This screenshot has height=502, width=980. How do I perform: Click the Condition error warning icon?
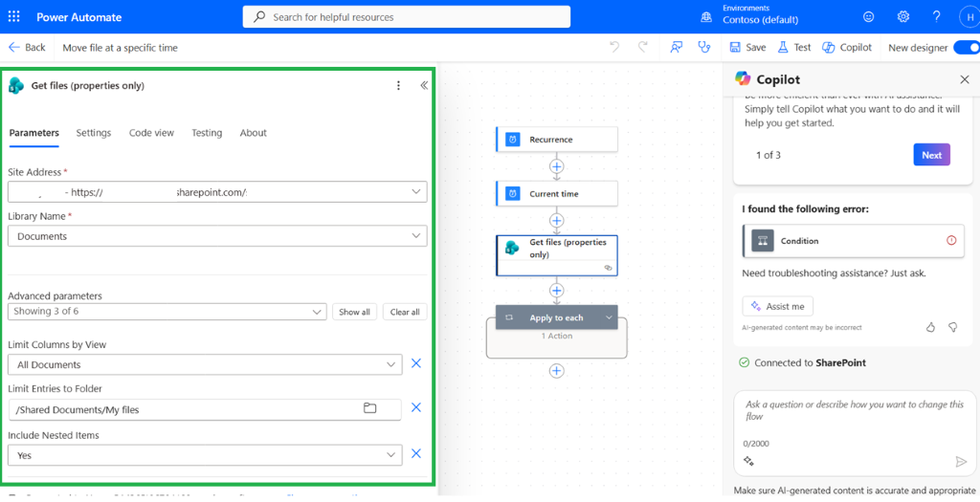pos(951,240)
